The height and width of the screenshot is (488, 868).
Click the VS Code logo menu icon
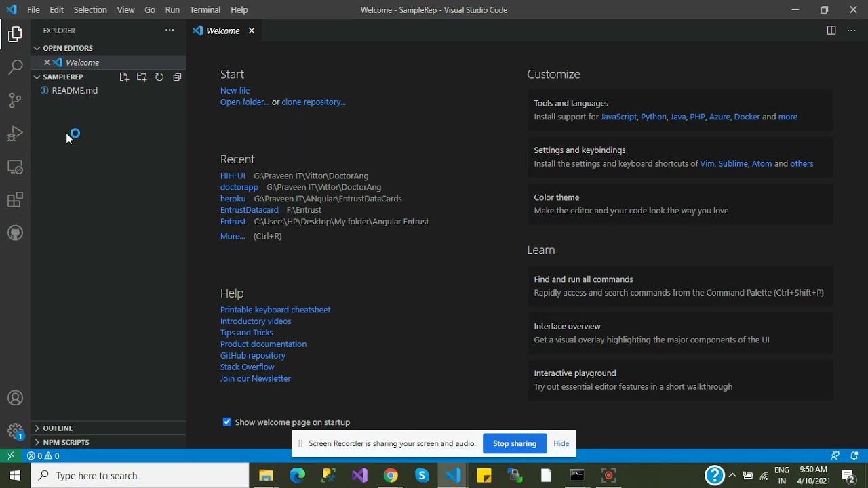(x=11, y=10)
